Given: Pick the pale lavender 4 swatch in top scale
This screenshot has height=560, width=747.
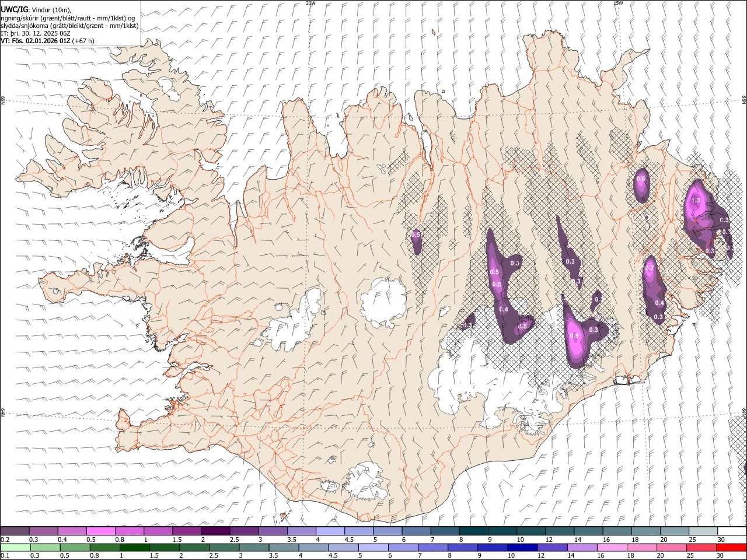Looking at the screenshot, I should [x=330, y=531].
